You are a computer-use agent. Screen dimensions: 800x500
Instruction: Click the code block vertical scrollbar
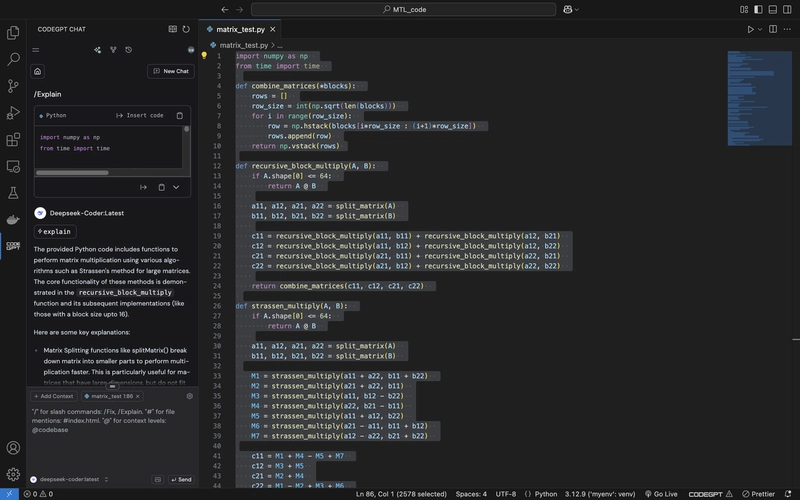[x=187, y=129]
